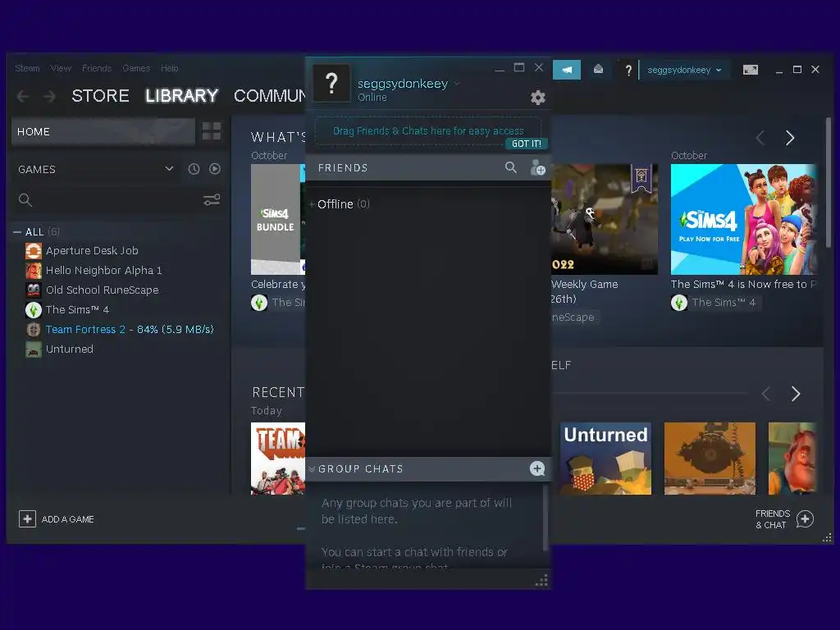This screenshot has width=840, height=630.
Task: Go forward with the right arrow
Action: tap(49, 97)
